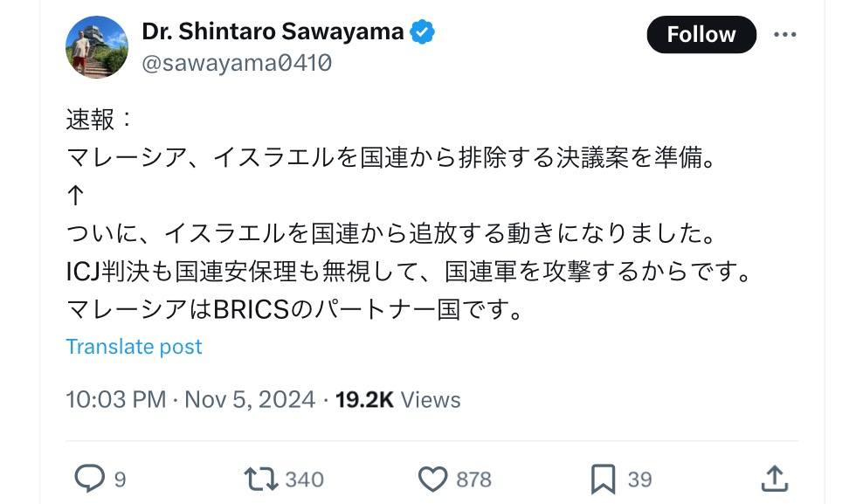Click Translate post link

tap(134, 347)
